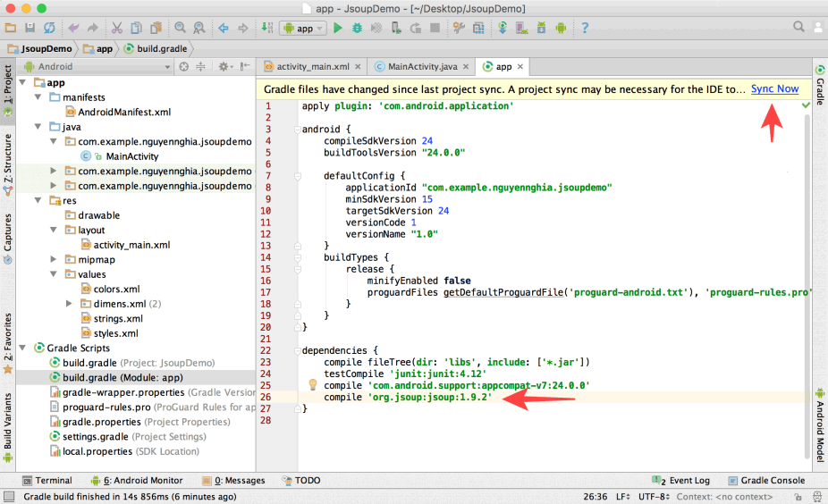Click the lightbulb intention icon on line 25

312,384
